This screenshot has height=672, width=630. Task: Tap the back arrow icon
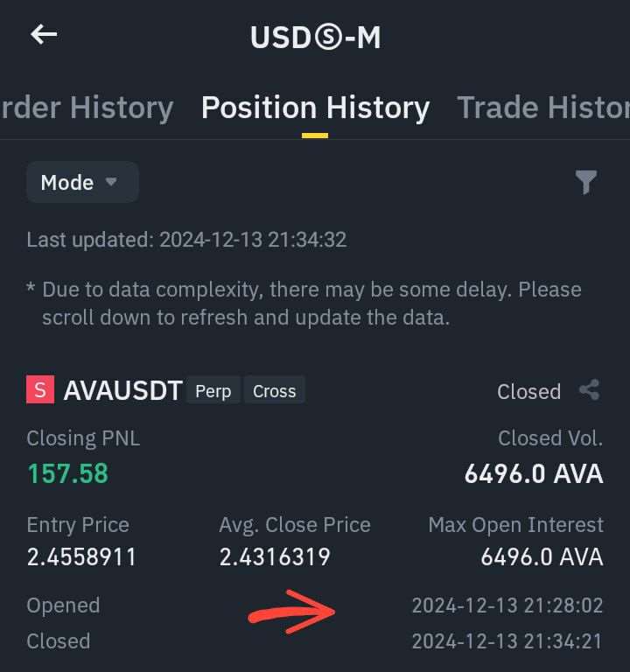[x=44, y=35]
